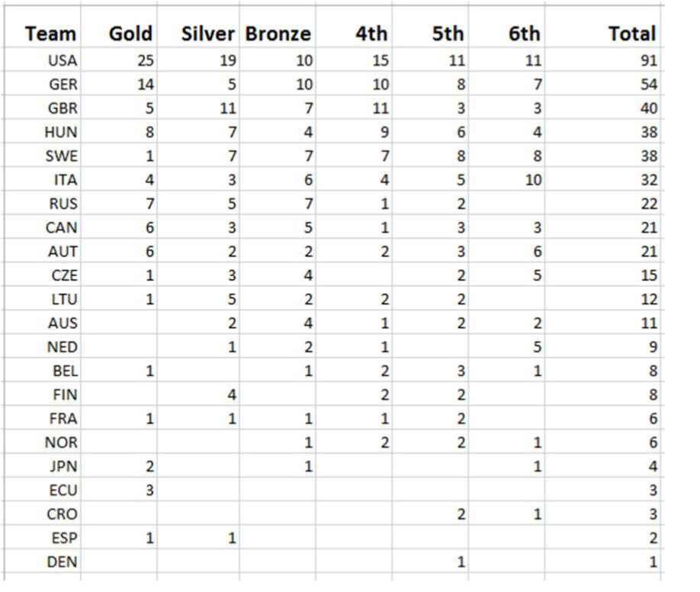Select FIN silver cell showing 4
The height and width of the screenshot is (592, 700).
pos(198,394)
